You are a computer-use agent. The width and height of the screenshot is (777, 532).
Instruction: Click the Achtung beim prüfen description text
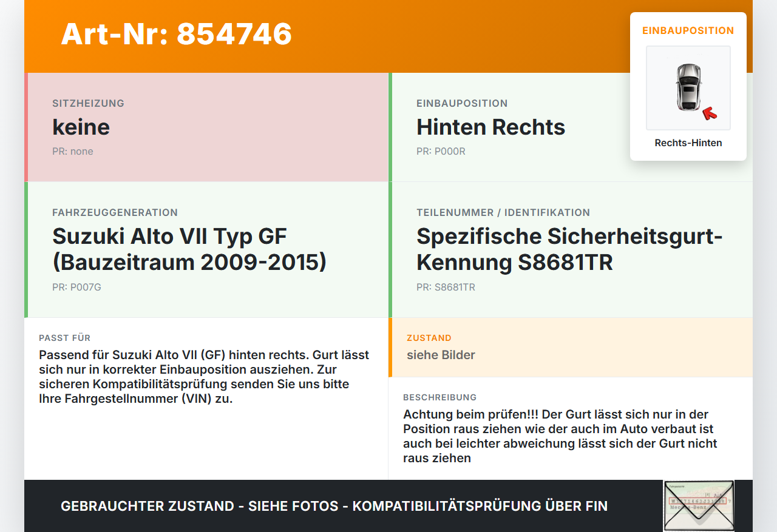[560, 436]
